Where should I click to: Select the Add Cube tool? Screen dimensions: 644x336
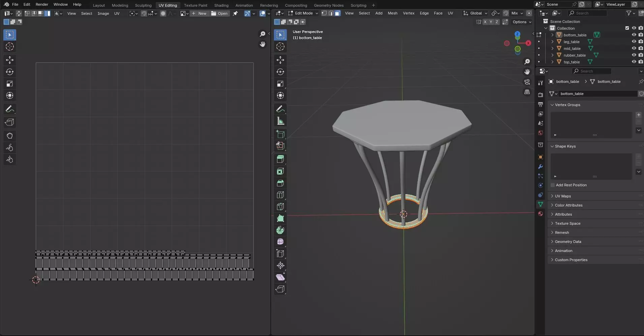click(x=280, y=134)
